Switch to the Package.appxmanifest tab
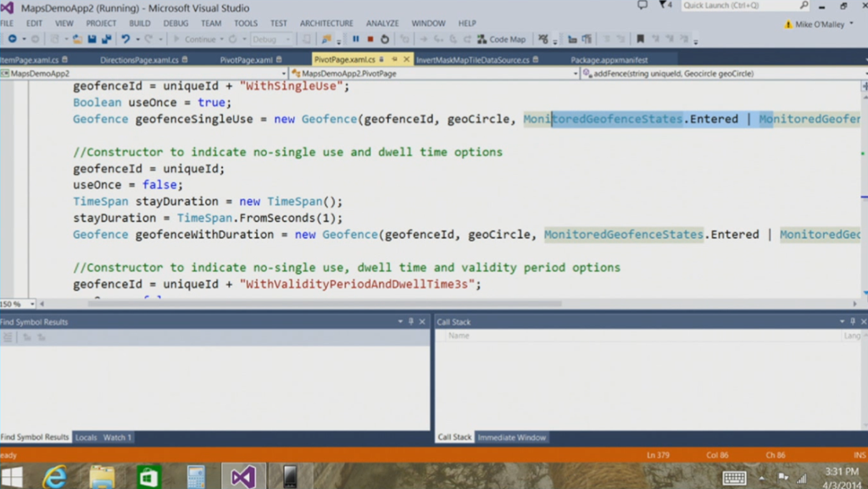The width and height of the screenshot is (868, 489). click(609, 59)
